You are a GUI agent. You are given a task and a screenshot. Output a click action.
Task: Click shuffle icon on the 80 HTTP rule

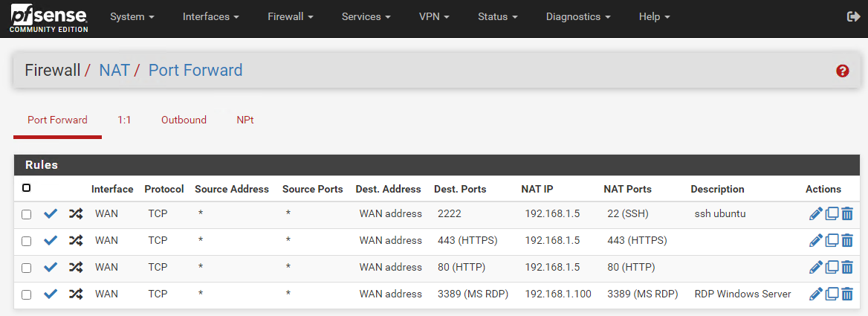click(x=75, y=268)
